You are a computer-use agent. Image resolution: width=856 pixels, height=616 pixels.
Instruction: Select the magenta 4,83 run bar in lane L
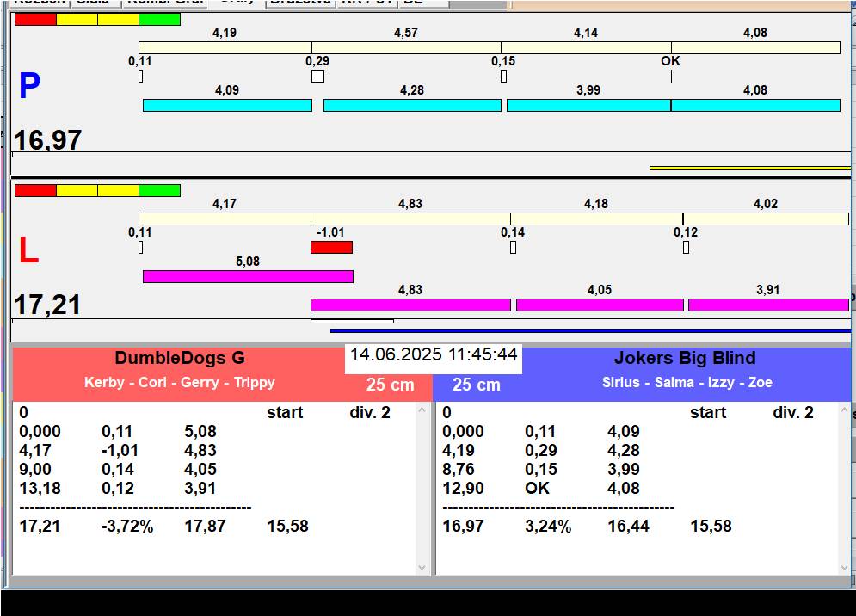point(410,305)
